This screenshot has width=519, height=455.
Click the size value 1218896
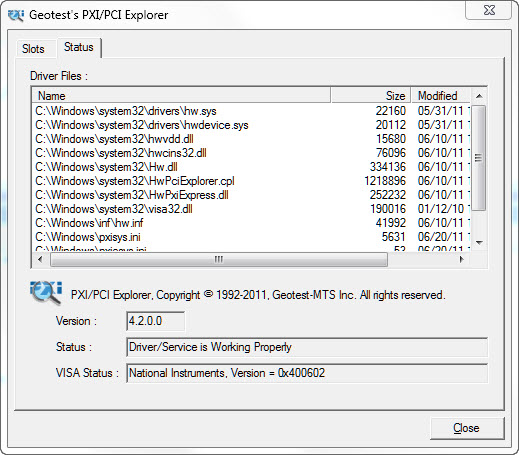coord(385,181)
